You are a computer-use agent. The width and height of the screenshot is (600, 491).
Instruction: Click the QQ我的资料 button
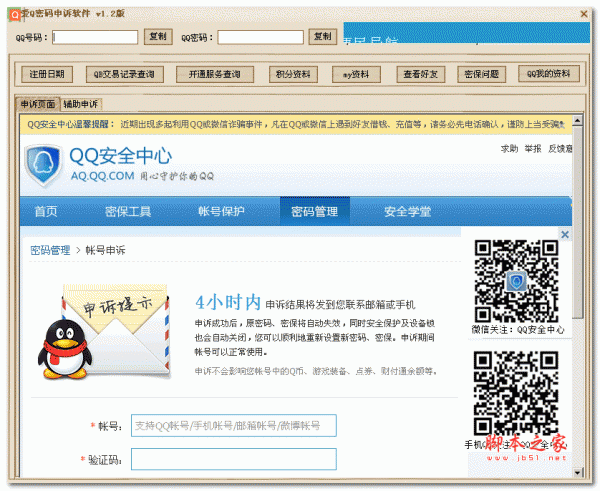coord(549,73)
